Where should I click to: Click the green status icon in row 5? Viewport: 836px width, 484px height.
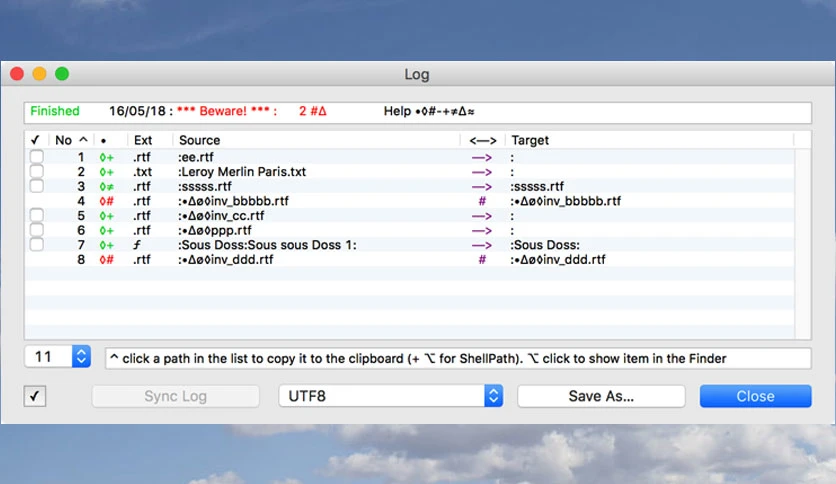[x=107, y=216]
